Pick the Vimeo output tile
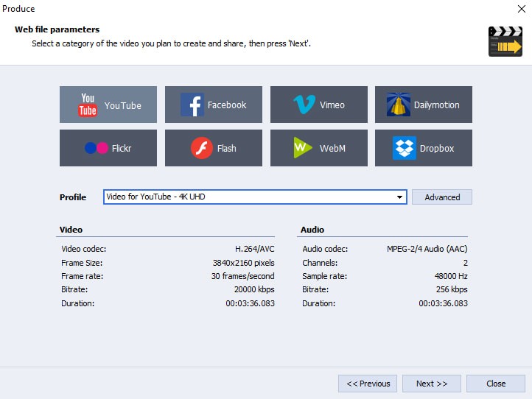The image size is (532, 399). click(318, 105)
